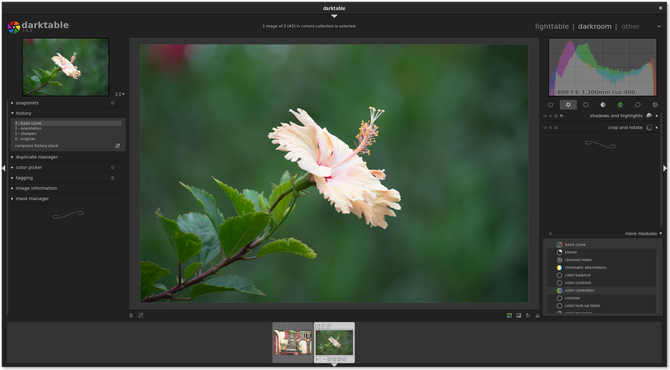This screenshot has height=370, width=670.
Task: Click compress history stack button
Action: coord(36,146)
